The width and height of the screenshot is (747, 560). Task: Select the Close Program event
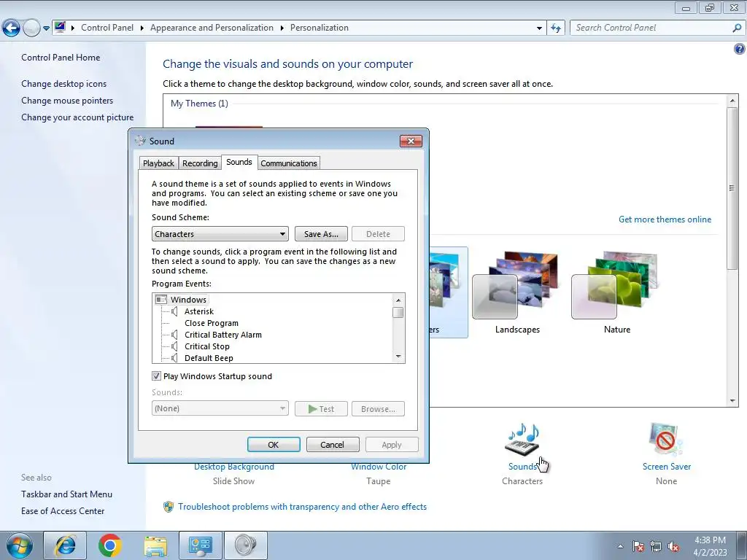point(212,323)
